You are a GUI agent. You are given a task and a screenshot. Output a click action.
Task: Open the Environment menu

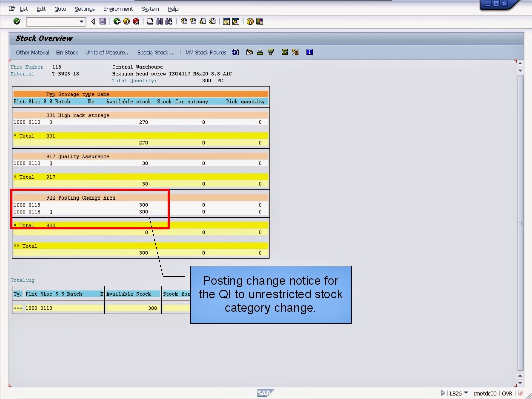118,9
